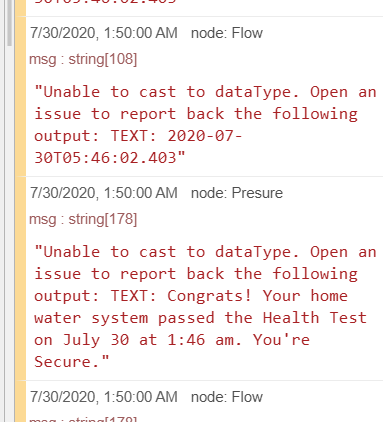Click bottom-most node: Flow link

point(227,397)
